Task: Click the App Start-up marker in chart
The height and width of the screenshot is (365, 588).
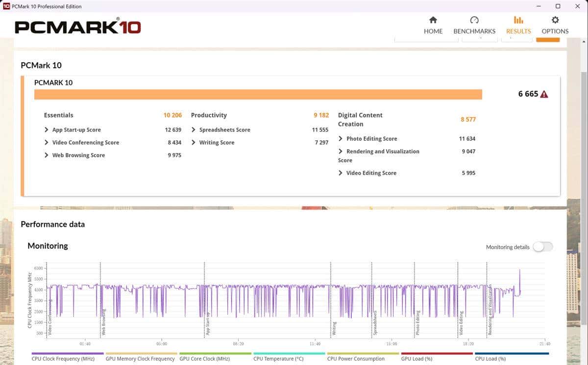Action: 207,324
